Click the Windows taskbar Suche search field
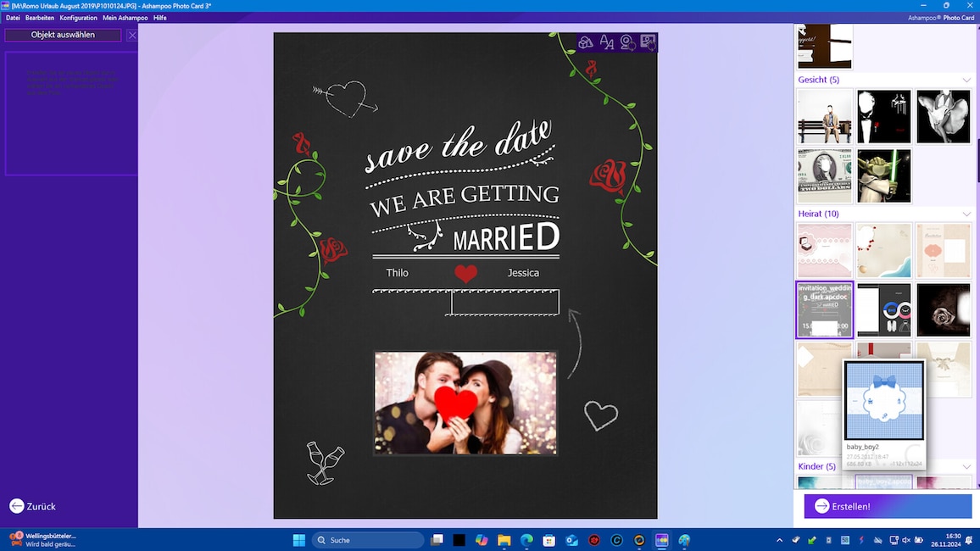The image size is (980, 551). click(x=368, y=540)
